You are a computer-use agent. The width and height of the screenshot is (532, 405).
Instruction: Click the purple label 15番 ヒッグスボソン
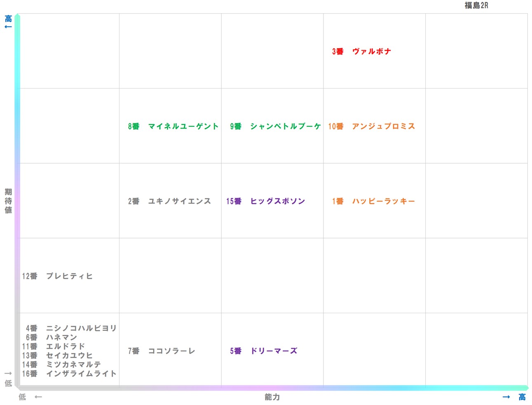coord(267,201)
